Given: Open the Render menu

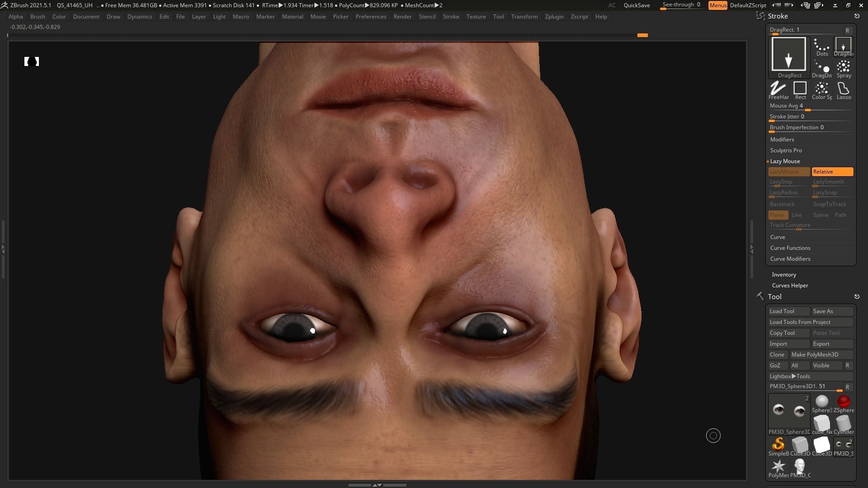Looking at the screenshot, I should [402, 17].
